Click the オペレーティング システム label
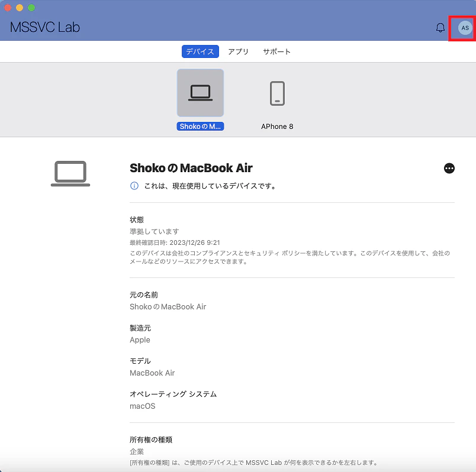Viewport: 476px width, 472px height. coord(173,394)
